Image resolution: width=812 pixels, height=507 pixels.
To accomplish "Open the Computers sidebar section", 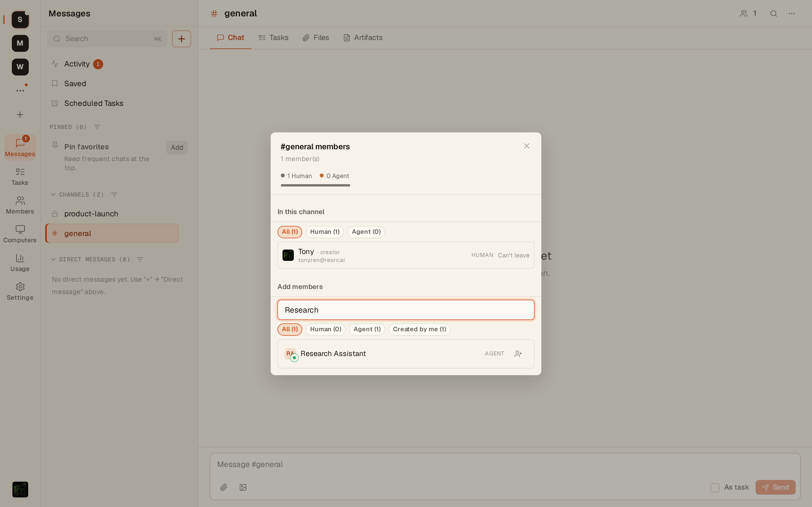I will [20, 234].
